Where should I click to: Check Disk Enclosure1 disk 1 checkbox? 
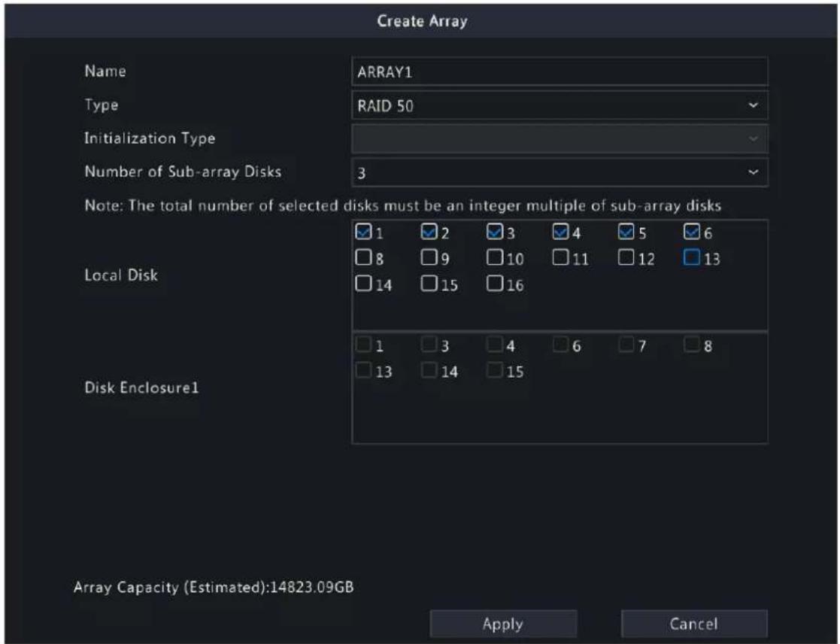point(363,344)
